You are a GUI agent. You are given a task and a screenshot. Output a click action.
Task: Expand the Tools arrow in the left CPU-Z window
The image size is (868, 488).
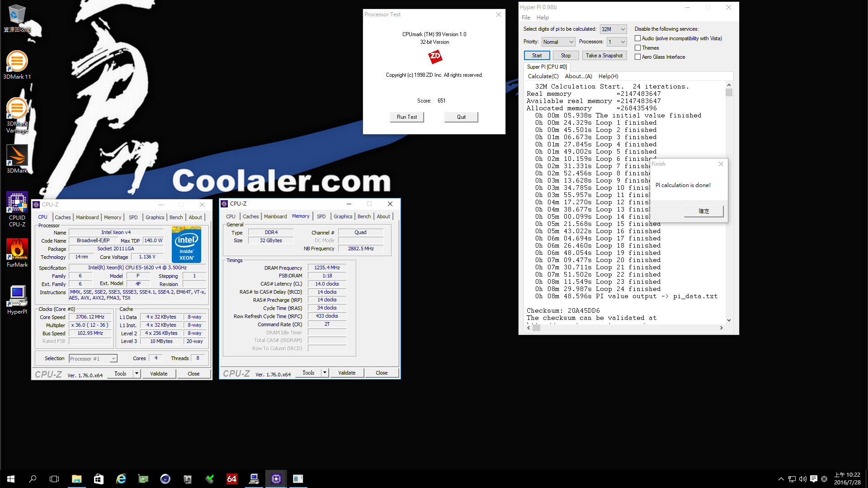click(137, 374)
